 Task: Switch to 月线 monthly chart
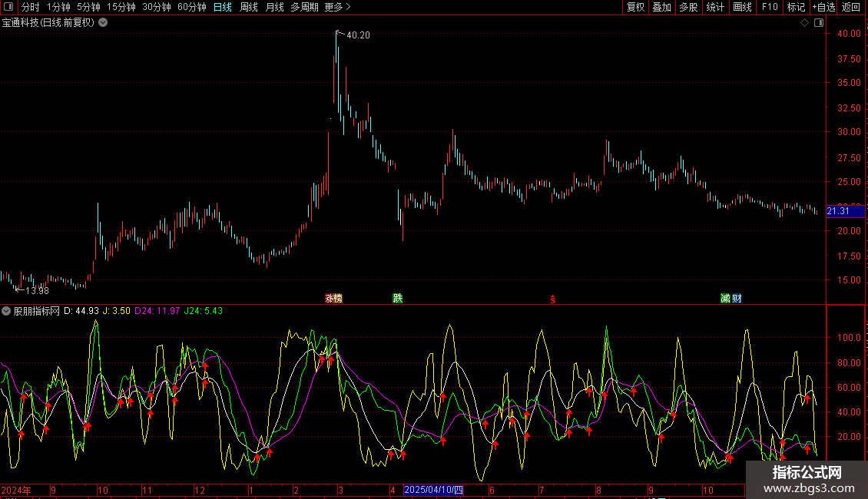point(274,7)
